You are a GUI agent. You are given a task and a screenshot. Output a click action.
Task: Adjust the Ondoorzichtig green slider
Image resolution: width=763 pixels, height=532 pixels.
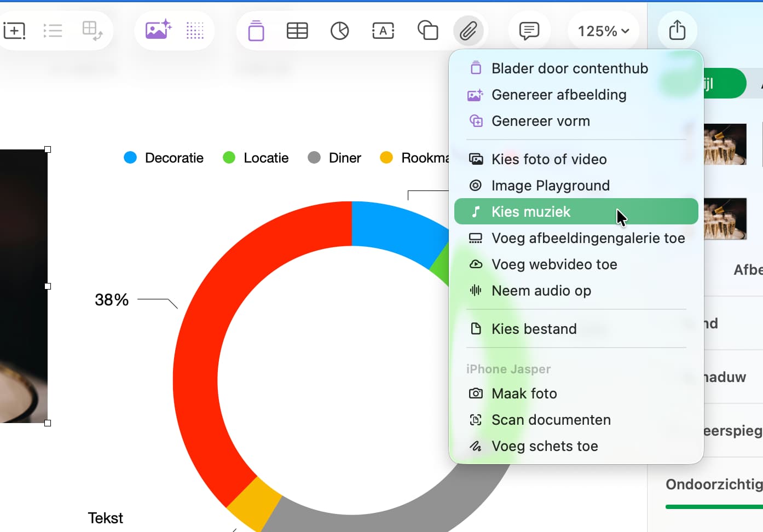pyautogui.click(x=714, y=507)
